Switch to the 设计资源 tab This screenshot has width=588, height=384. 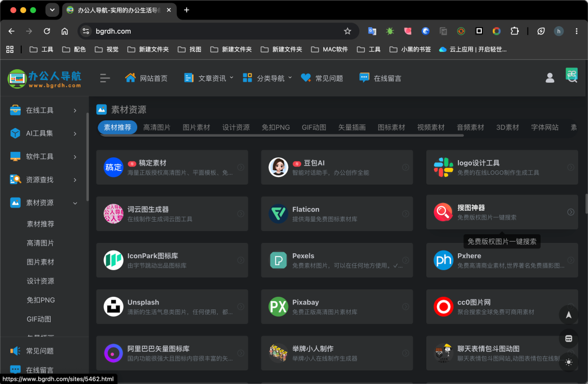coord(236,127)
